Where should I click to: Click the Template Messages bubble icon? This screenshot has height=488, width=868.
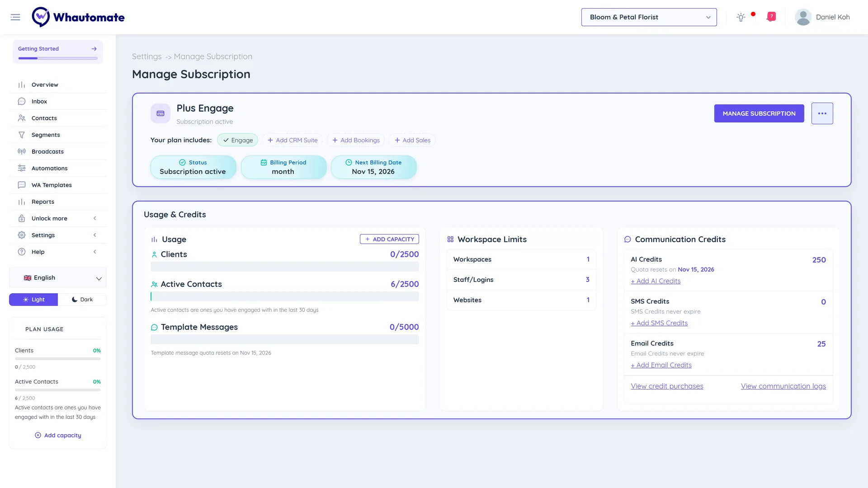154,327
